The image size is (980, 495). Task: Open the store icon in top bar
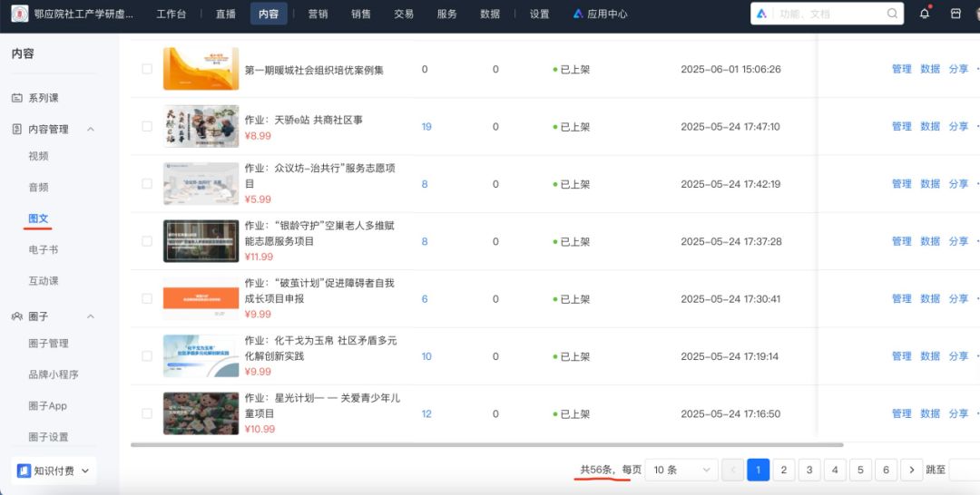[955, 14]
